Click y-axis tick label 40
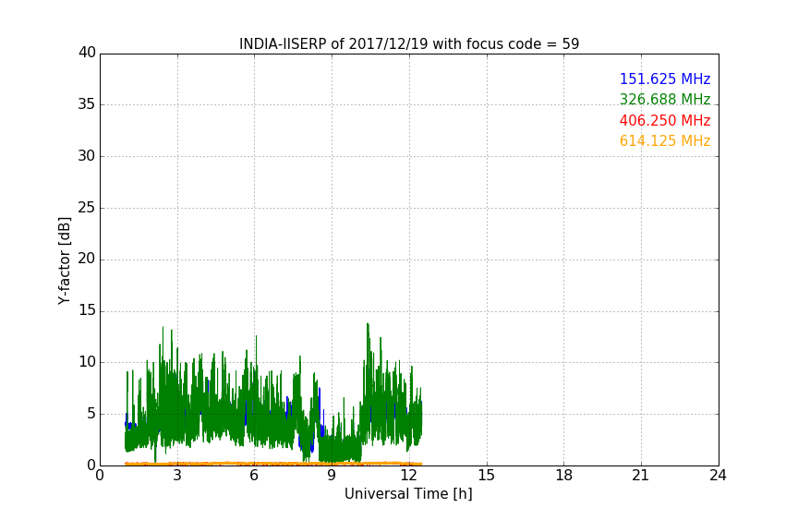 click(87, 53)
